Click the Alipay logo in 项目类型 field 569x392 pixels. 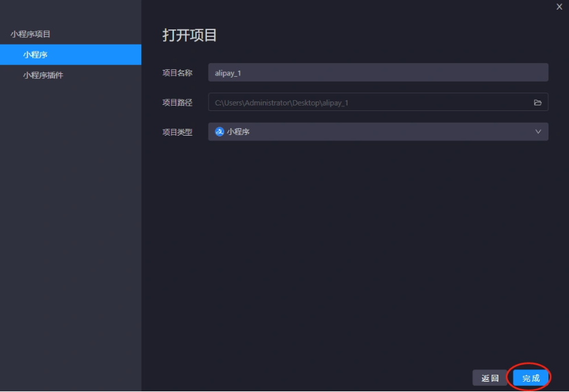tap(219, 132)
